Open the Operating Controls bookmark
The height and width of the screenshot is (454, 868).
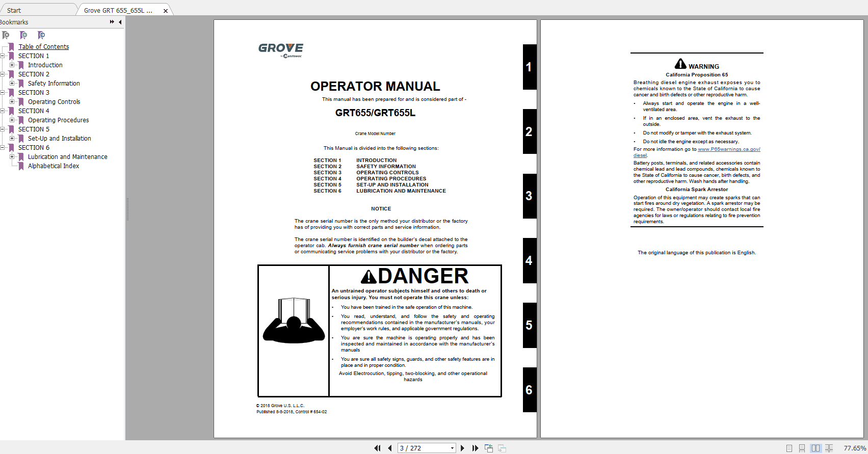(54, 102)
